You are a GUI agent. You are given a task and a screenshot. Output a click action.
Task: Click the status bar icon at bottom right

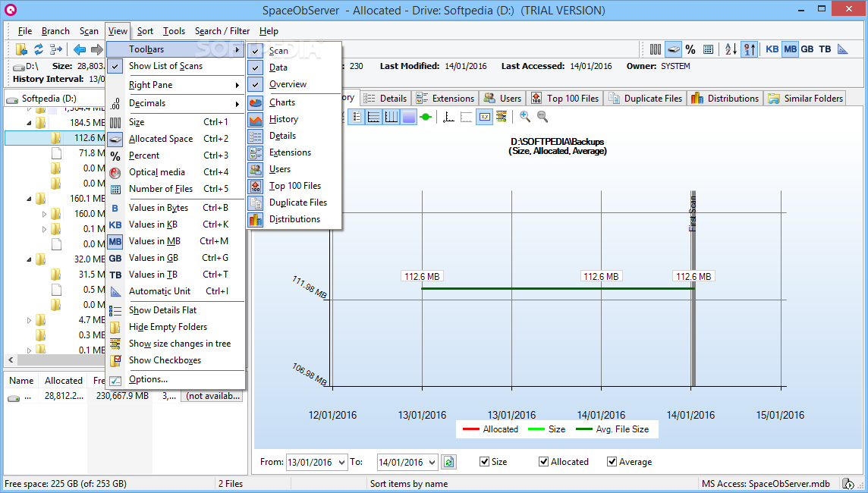(848, 484)
